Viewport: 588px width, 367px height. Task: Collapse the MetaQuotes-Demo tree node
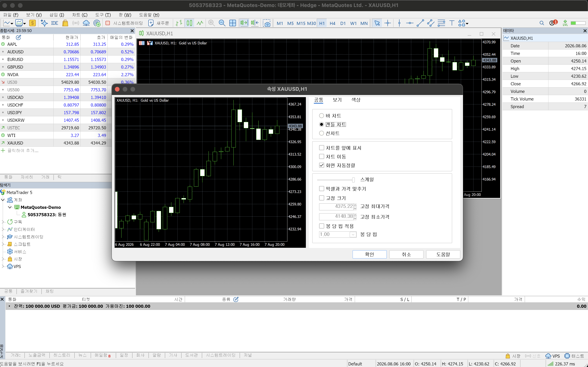tap(10, 207)
